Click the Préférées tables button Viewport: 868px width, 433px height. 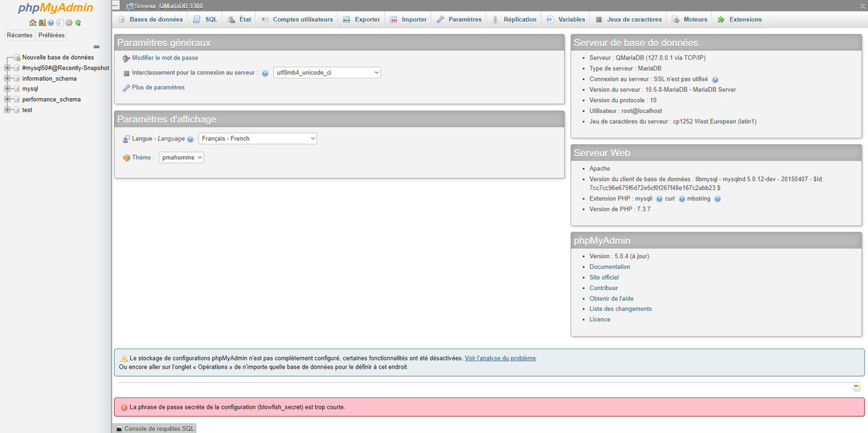(x=52, y=35)
